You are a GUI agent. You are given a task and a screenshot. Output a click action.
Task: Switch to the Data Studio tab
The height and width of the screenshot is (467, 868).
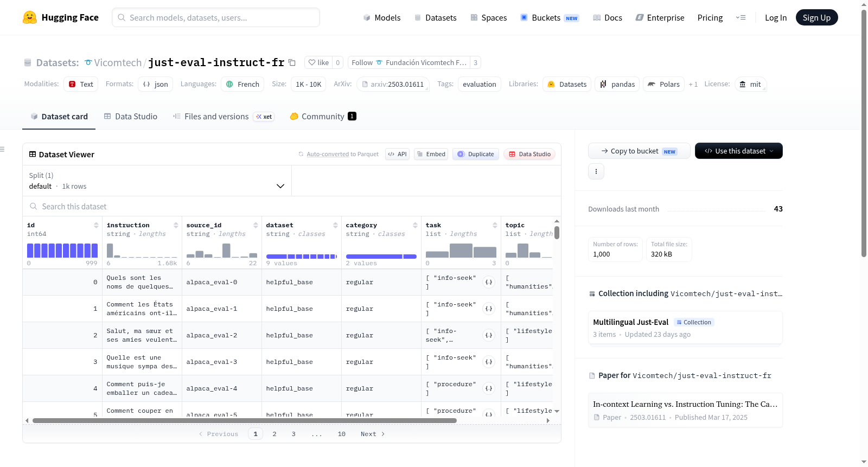(x=131, y=117)
